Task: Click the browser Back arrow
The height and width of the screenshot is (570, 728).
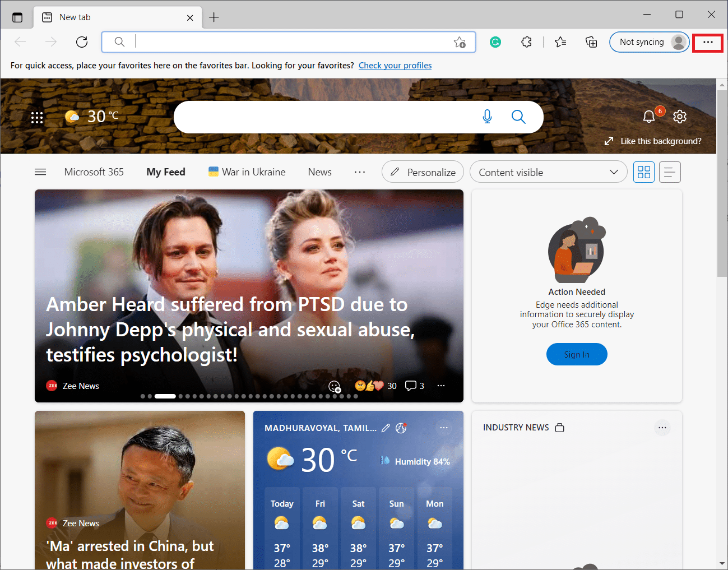Action: 20,42
